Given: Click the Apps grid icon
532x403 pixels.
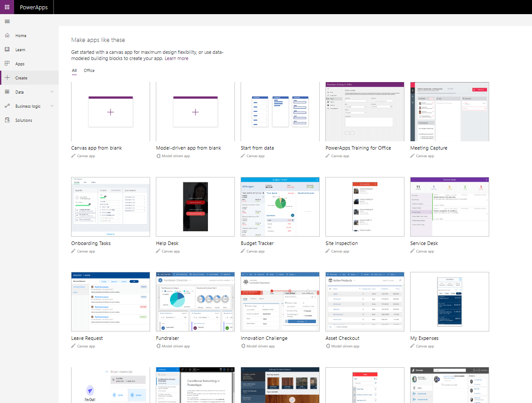Looking at the screenshot, I should tap(7, 64).
